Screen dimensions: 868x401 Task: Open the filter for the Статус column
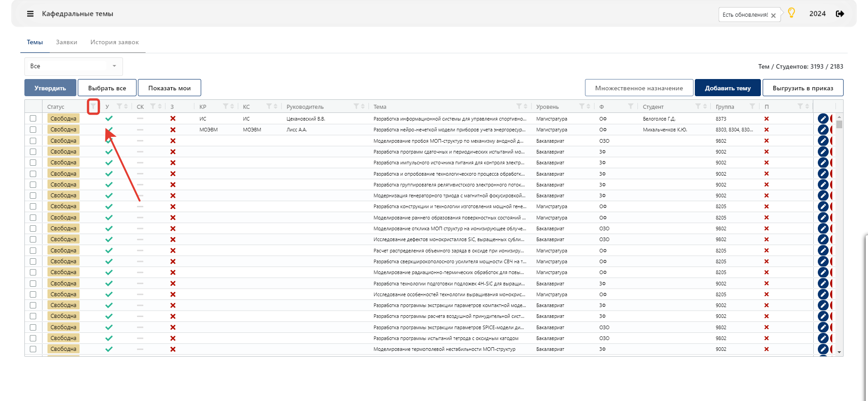pos(93,107)
